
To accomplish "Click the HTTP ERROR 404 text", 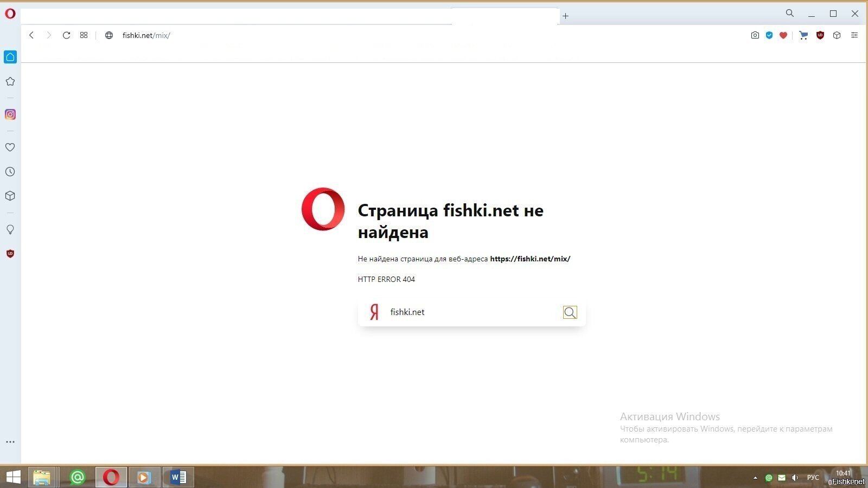I will (386, 279).
